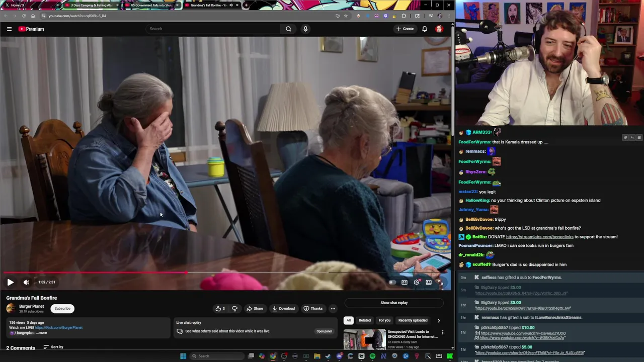The width and height of the screenshot is (644, 362).
Task: Click the Create button
Action: 405,29
